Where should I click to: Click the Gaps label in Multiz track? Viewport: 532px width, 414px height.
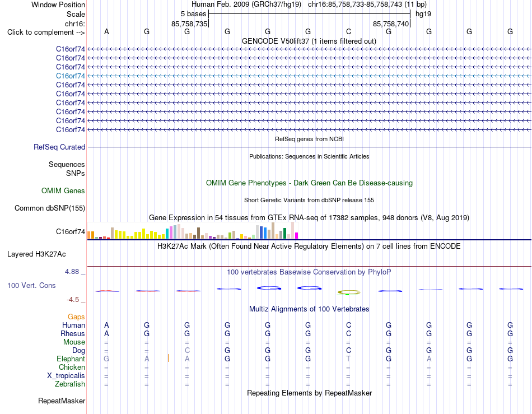click(76, 317)
